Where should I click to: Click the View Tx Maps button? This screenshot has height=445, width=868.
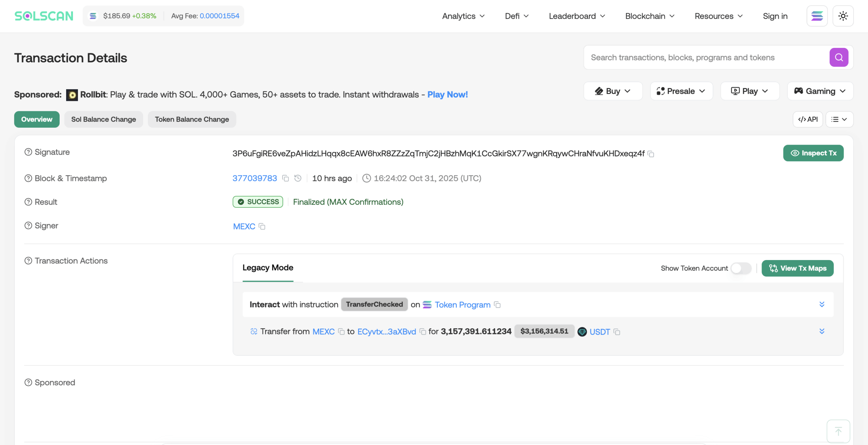point(797,268)
